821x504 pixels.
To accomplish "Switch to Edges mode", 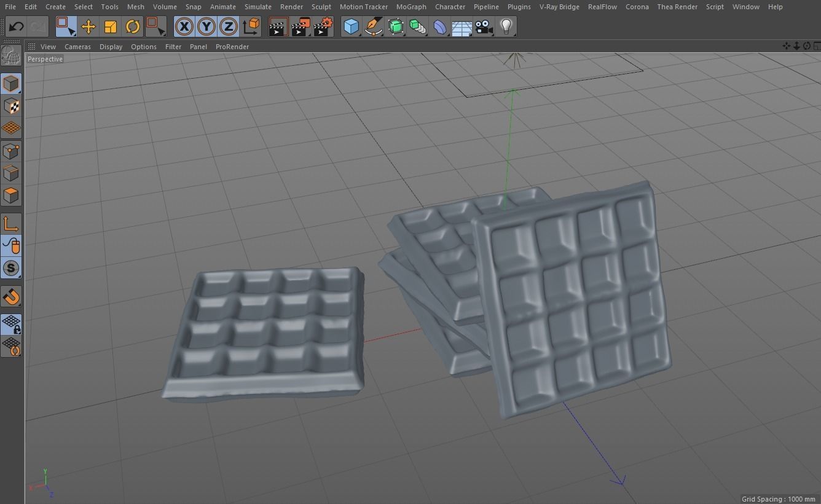I will (x=11, y=173).
